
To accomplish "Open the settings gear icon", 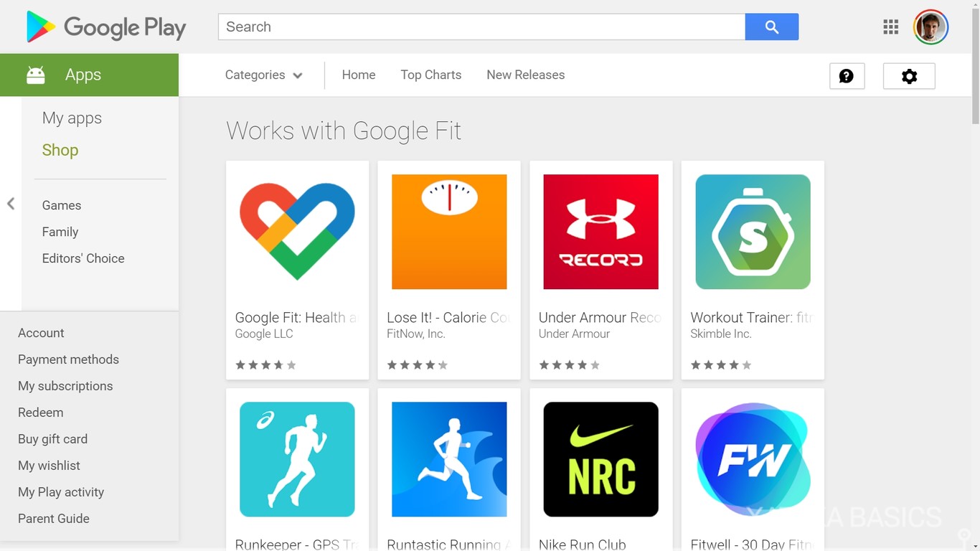I will pos(909,76).
